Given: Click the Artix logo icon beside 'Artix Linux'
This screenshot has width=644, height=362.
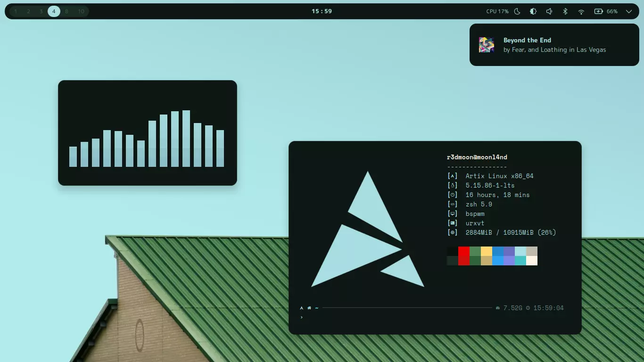Looking at the screenshot, I should tap(453, 176).
